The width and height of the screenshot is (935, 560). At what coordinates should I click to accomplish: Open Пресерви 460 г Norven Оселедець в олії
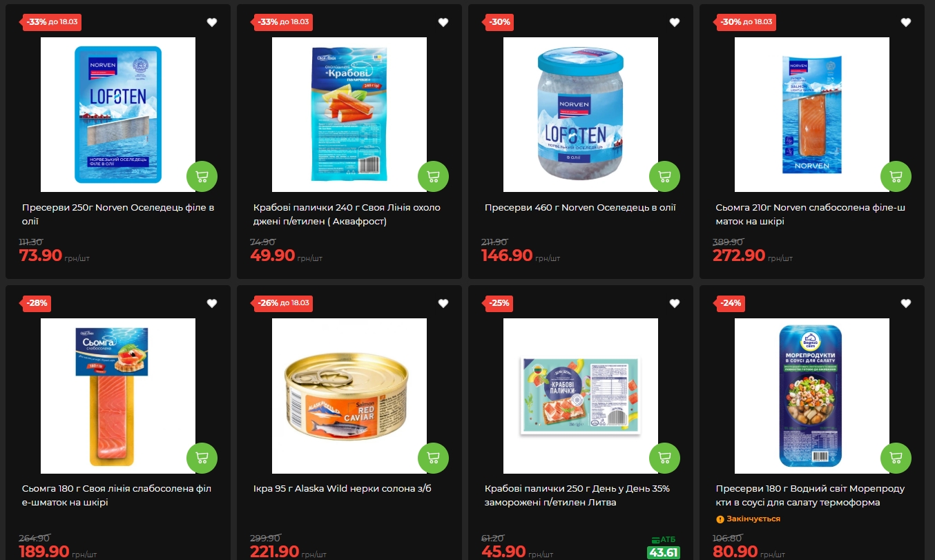click(x=580, y=208)
